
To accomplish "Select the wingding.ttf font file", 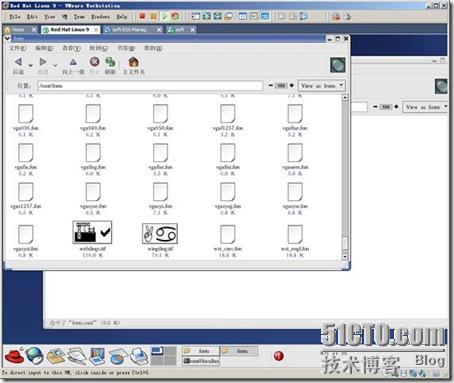I will coord(160,233).
